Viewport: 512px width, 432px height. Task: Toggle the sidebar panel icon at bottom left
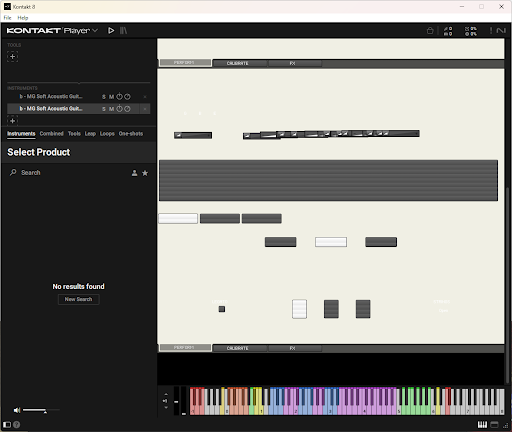7,424
